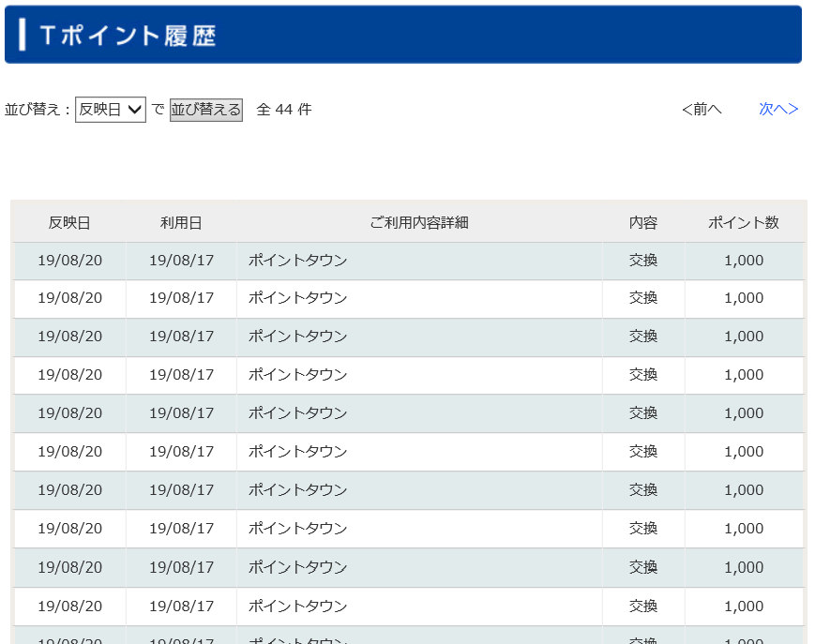Viewport: 815px width, 644px height.
Task: Click the 内容 column header
Action: pos(643,222)
